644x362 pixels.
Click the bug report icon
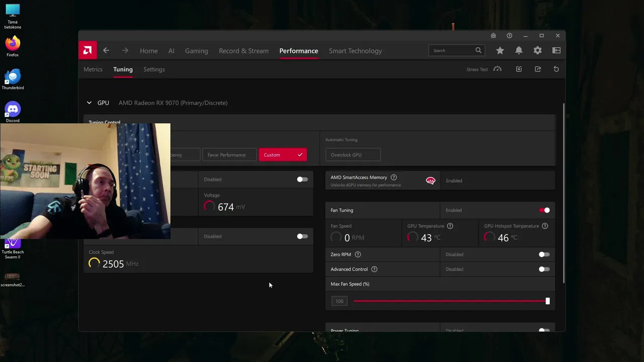pyautogui.click(x=493, y=36)
